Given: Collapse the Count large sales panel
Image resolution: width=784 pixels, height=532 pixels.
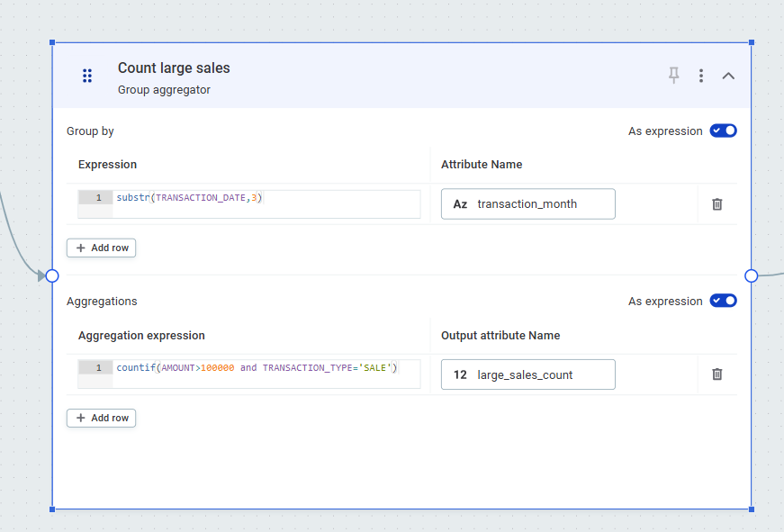Looking at the screenshot, I should coord(728,76).
